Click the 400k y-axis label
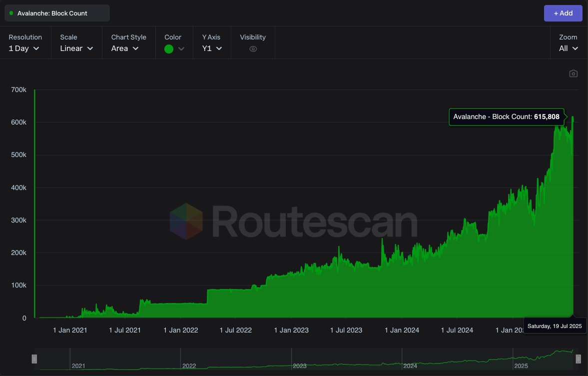 19,187
